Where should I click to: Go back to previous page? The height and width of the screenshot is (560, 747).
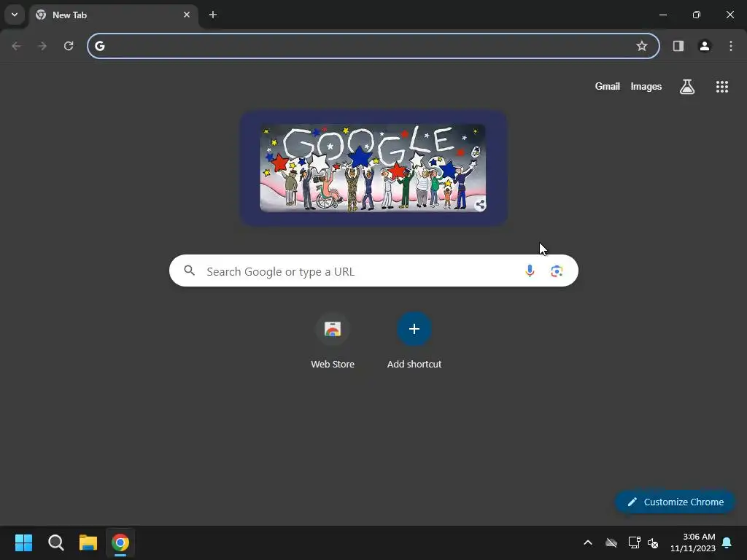tap(17, 46)
